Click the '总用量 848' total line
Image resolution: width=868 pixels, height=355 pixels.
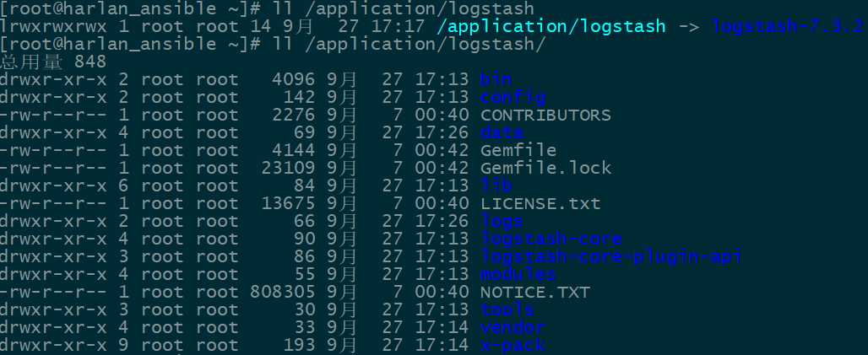click(x=53, y=62)
